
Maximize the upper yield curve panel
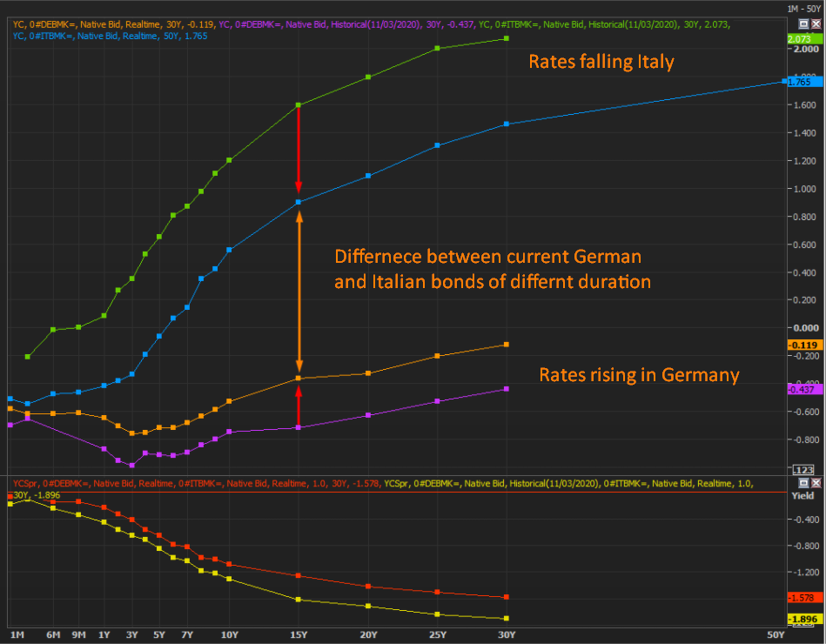804,22
